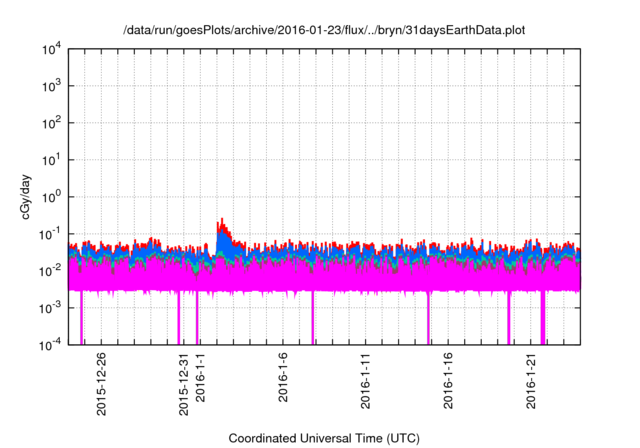This screenshot has width=640, height=448.
Task: Click the 10^1 y-axis tick label
Action: 51,160
